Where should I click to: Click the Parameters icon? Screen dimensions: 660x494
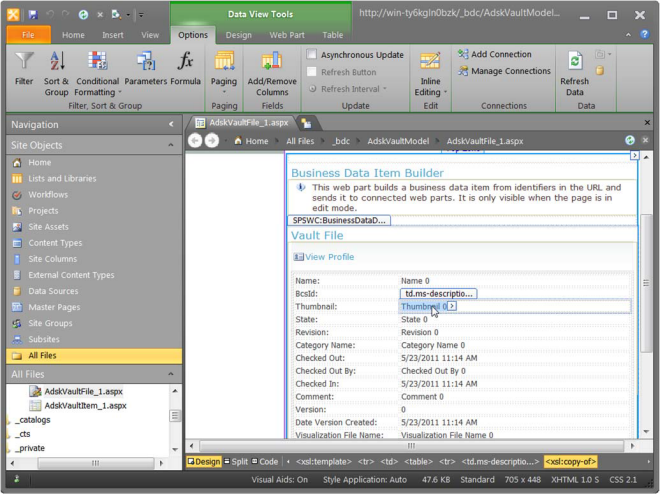tap(146, 61)
